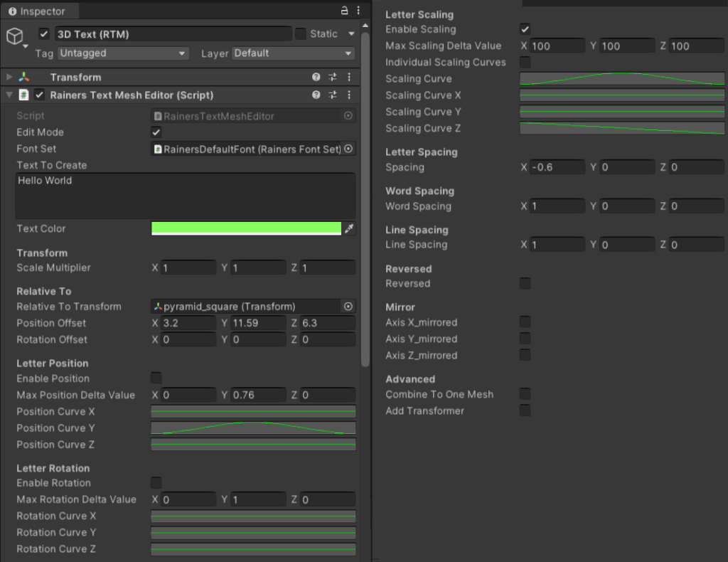This screenshot has width=728, height=562.
Task: Open the Static flags dropdown arrow
Action: point(351,34)
